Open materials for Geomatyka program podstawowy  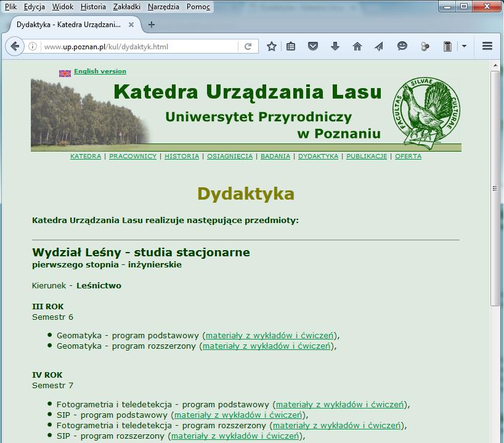pos(270,336)
